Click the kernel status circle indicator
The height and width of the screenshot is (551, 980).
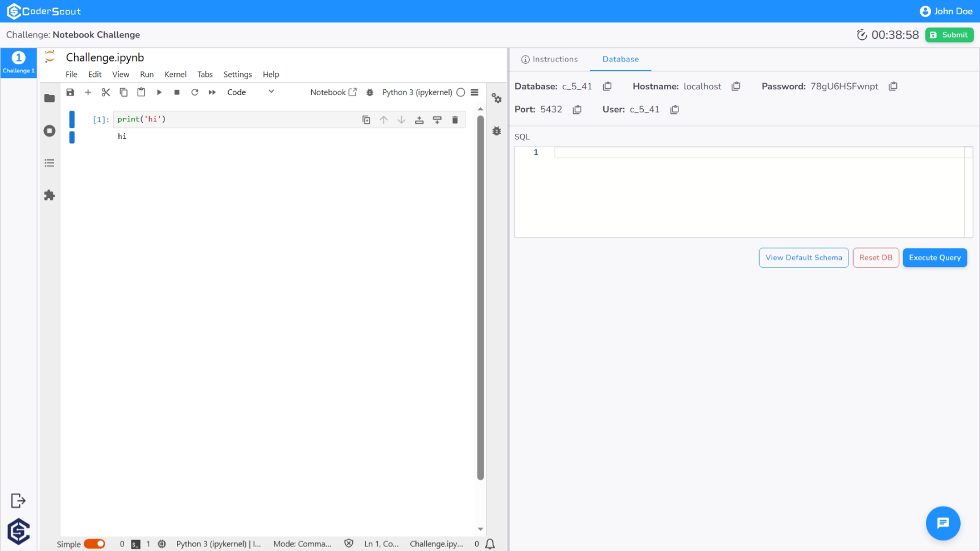(460, 92)
